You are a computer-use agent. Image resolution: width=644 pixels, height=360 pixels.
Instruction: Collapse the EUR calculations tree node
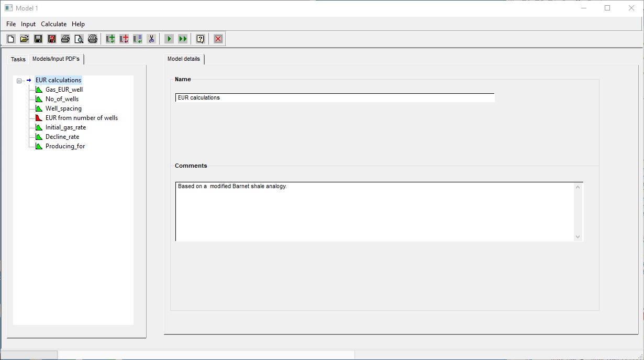click(x=19, y=81)
